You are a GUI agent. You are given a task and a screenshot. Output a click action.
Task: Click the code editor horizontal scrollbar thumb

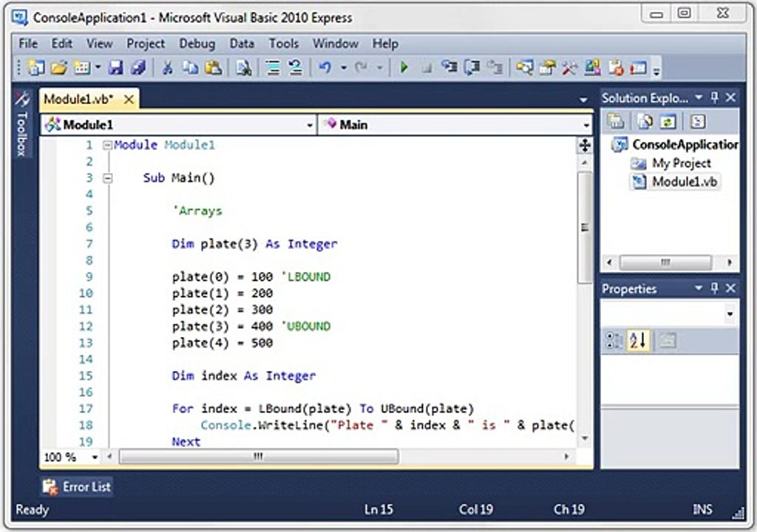[x=259, y=457]
